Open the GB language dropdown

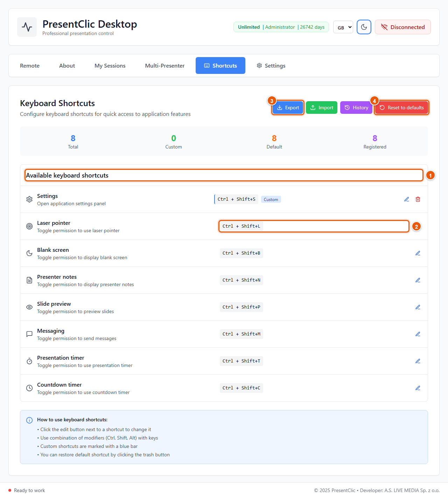click(x=343, y=27)
